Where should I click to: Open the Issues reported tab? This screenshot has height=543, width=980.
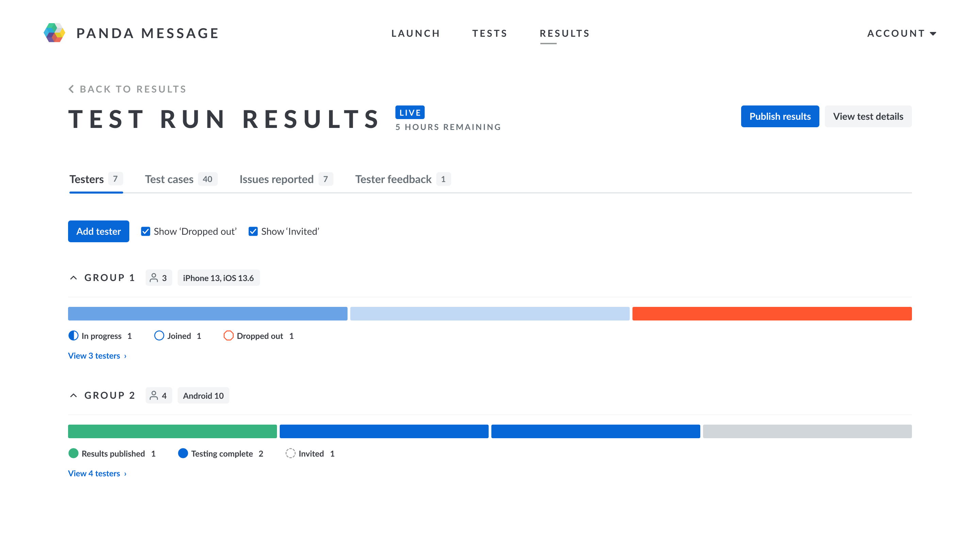pyautogui.click(x=287, y=179)
